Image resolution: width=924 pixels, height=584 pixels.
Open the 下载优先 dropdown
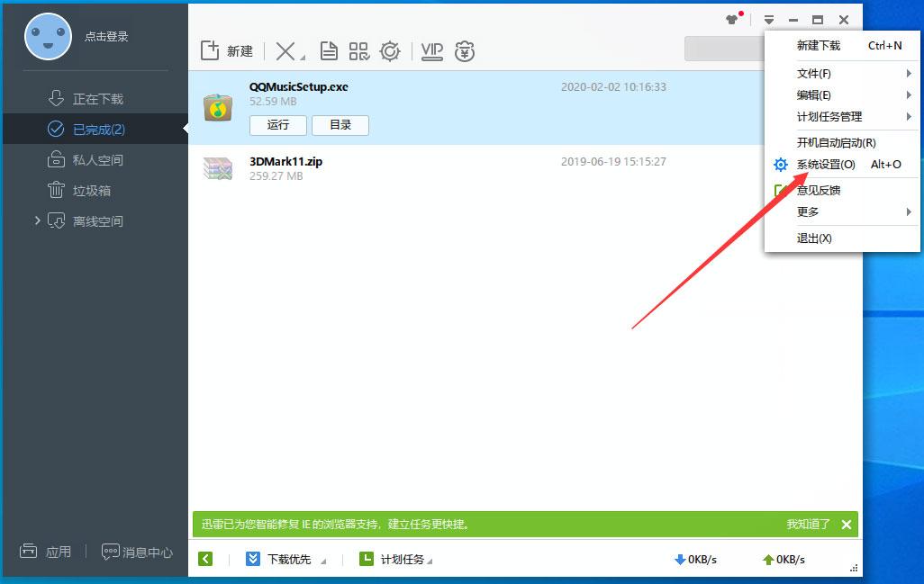coord(288,559)
